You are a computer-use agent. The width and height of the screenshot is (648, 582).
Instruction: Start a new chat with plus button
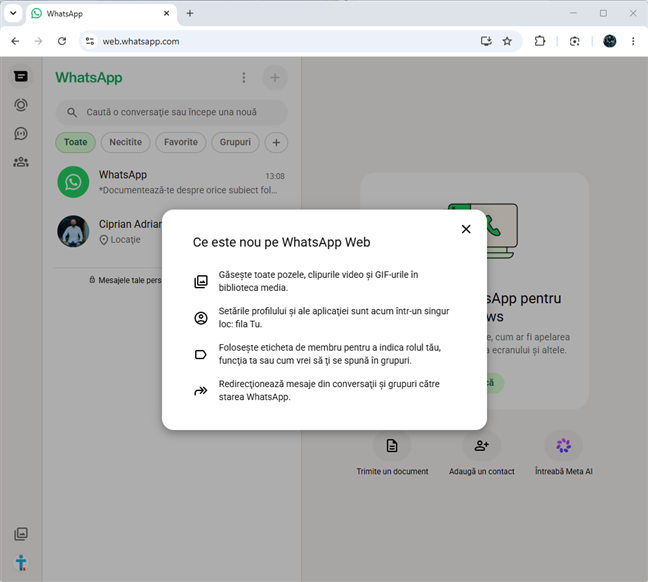tap(275, 78)
